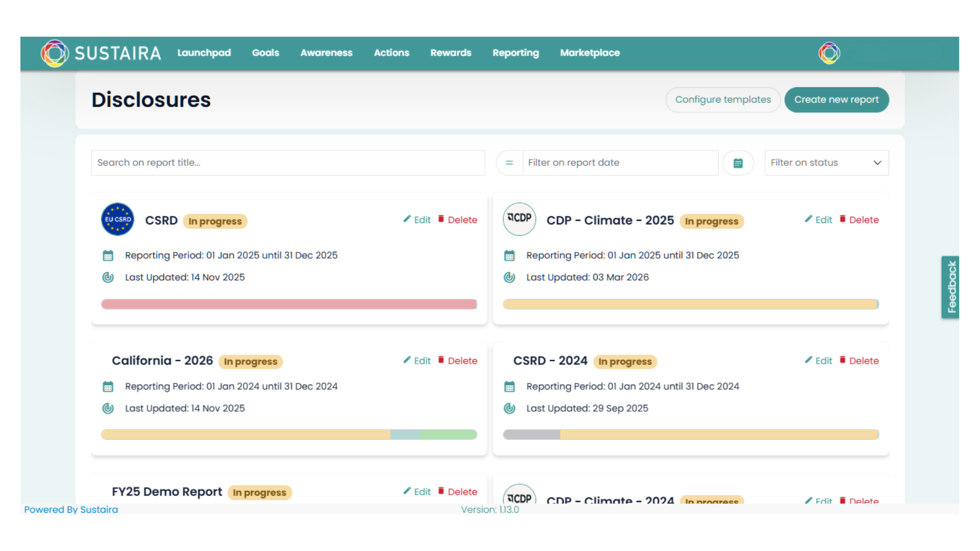Click the CDP logo on the 2025 Climate report
Screen dimensions: 980x551
point(519,219)
